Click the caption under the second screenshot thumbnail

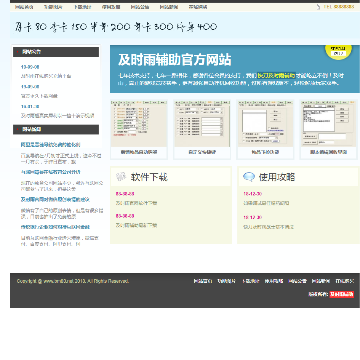202,152
